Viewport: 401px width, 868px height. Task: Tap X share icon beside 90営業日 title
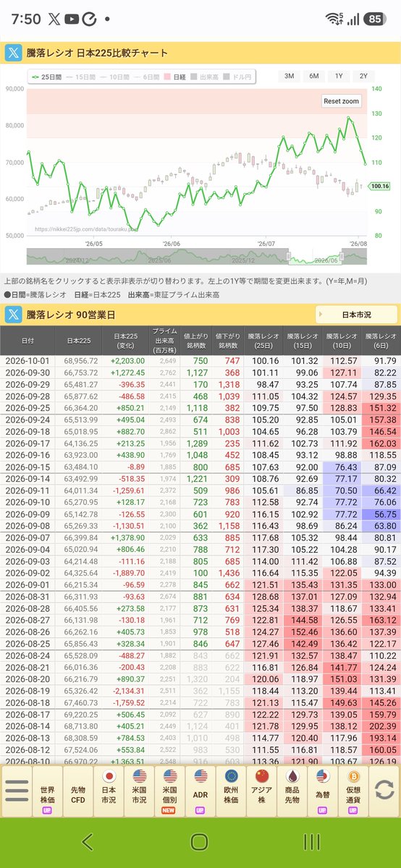14,315
